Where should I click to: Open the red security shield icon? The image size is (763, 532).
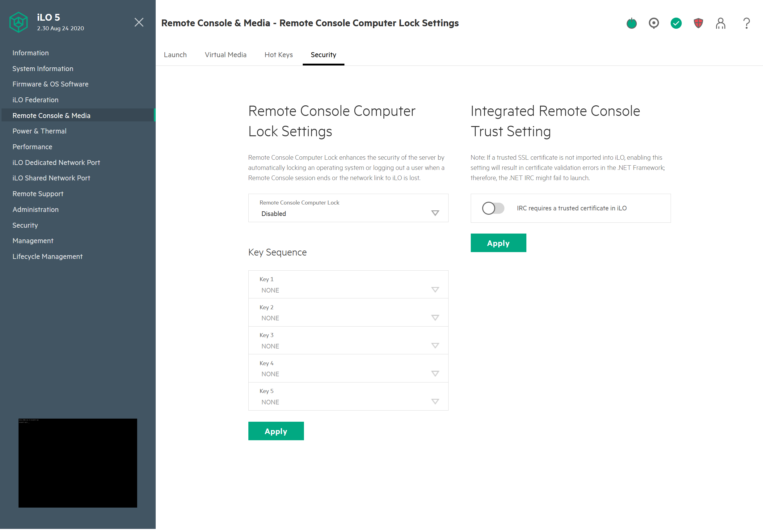[x=698, y=23]
